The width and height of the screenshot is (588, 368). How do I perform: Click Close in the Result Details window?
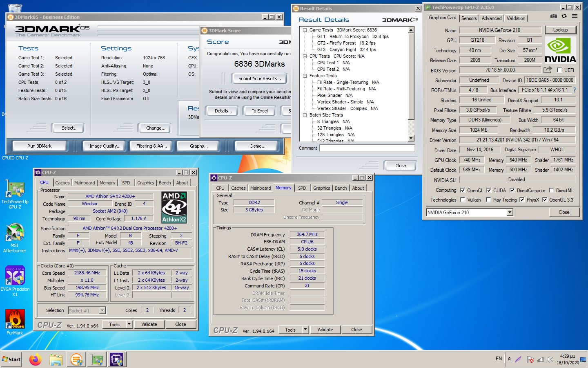(401, 166)
